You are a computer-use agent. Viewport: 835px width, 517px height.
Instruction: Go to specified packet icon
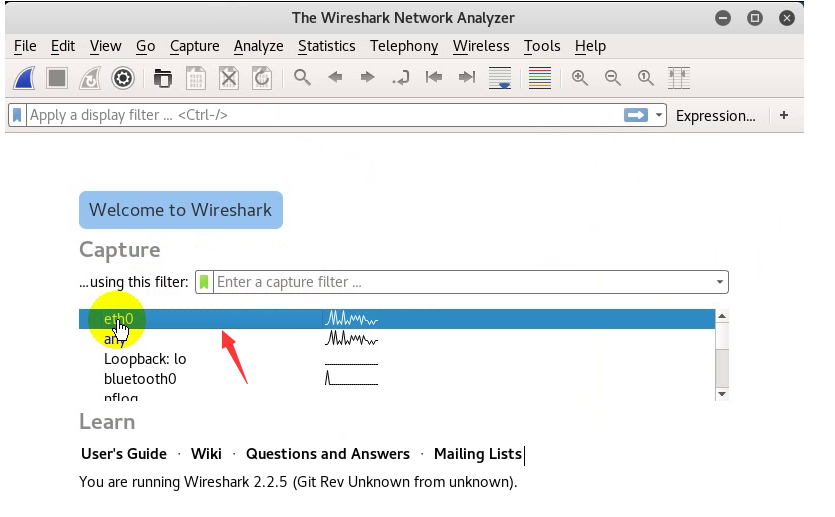[x=400, y=78]
